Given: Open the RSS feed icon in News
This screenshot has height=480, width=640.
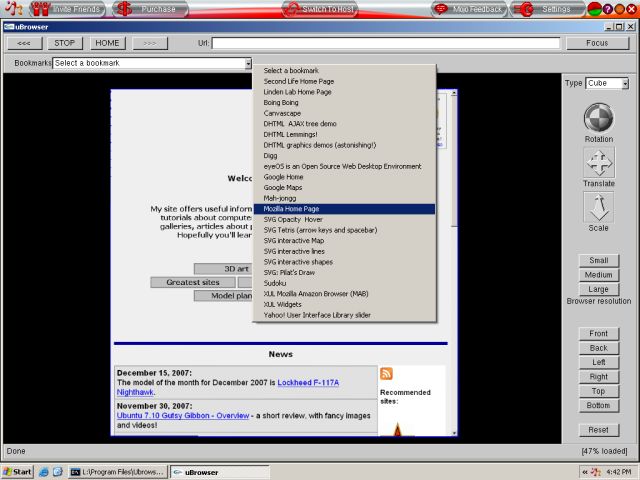Looking at the screenshot, I should pyautogui.click(x=386, y=373).
